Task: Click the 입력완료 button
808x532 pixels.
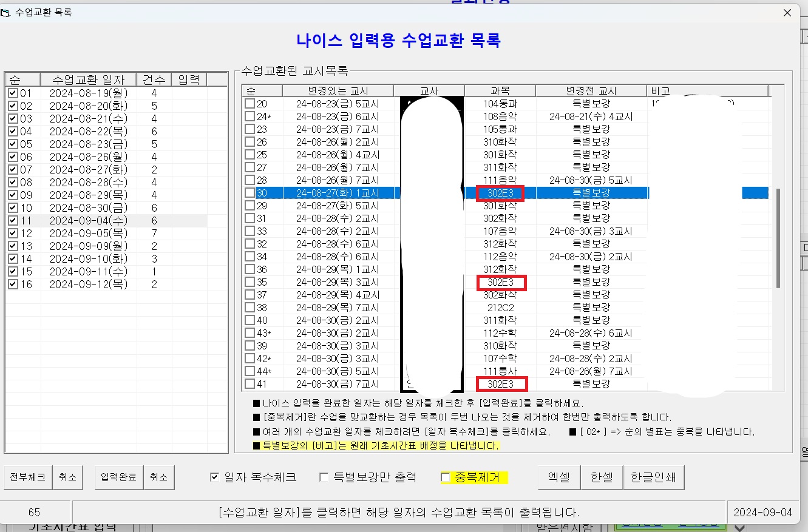Action: [x=119, y=477]
